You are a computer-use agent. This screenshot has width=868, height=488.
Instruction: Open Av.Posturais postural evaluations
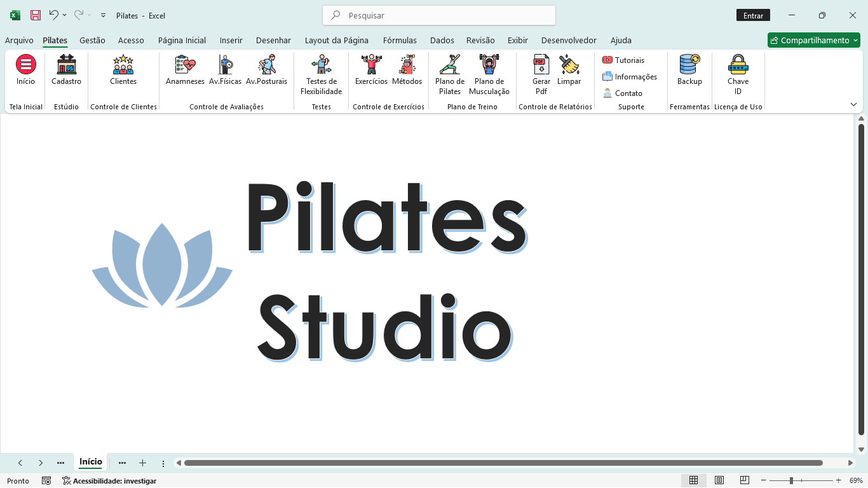pos(266,70)
